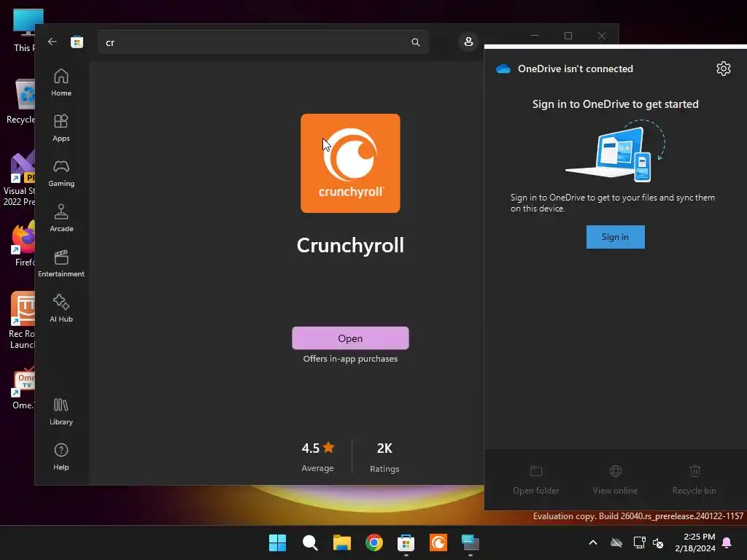Image resolution: width=747 pixels, height=560 pixels.
Task: Click OneDrive tray icon
Action: pos(616,542)
